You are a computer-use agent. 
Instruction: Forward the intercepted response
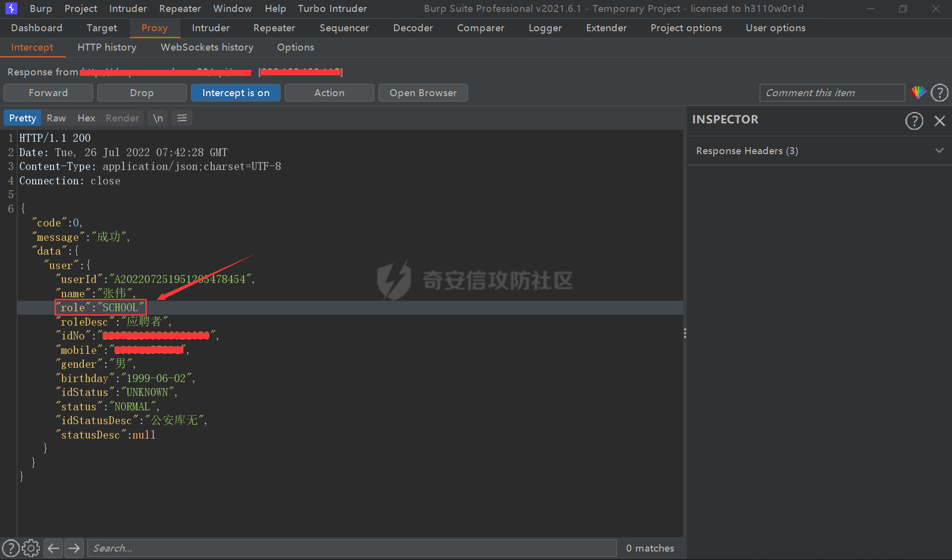pyautogui.click(x=48, y=93)
